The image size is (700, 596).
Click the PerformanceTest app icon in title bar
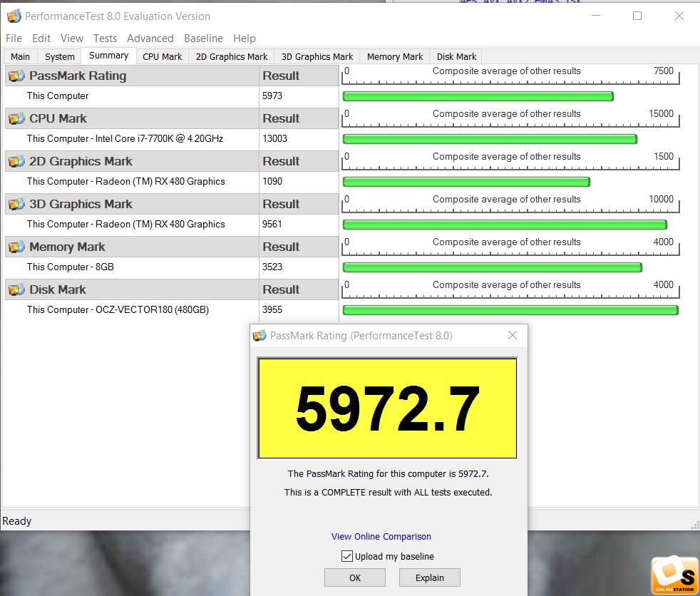tap(14, 16)
